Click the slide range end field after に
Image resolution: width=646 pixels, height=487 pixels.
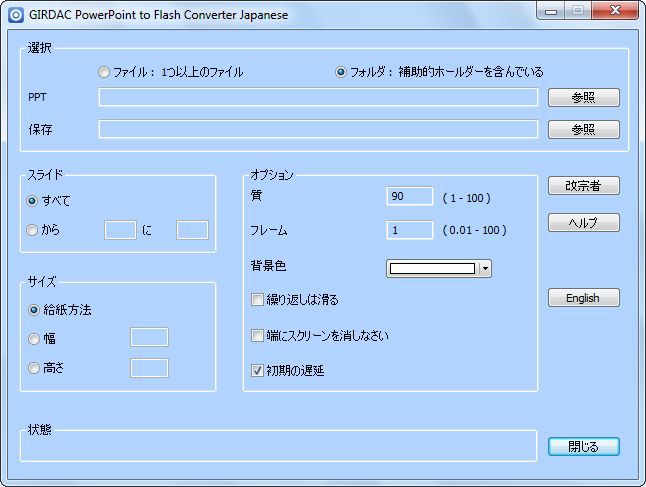pos(192,230)
